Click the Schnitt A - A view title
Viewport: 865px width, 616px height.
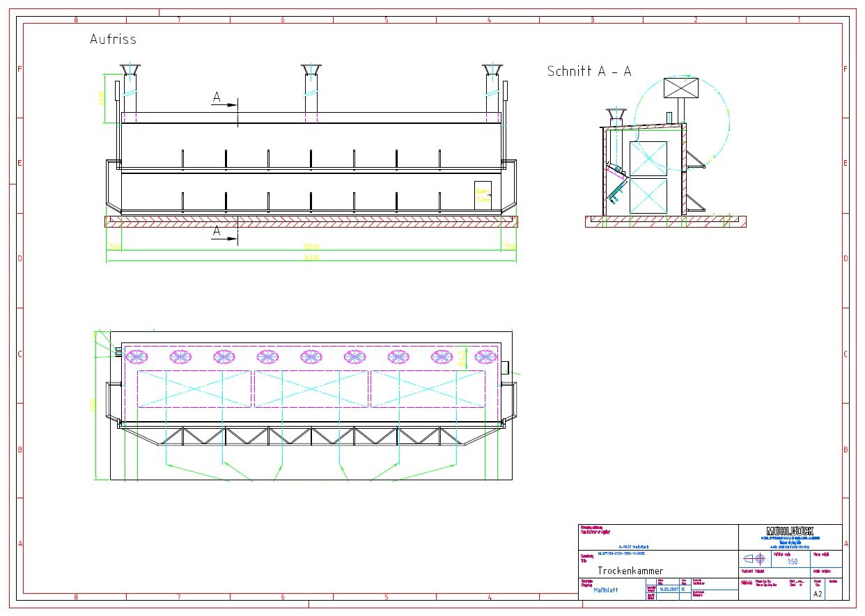[589, 71]
